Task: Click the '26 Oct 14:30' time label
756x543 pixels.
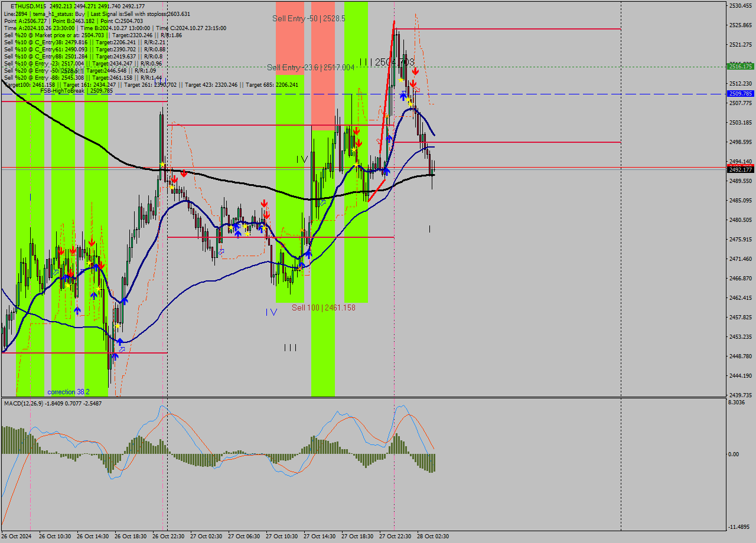Action: tap(93, 537)
